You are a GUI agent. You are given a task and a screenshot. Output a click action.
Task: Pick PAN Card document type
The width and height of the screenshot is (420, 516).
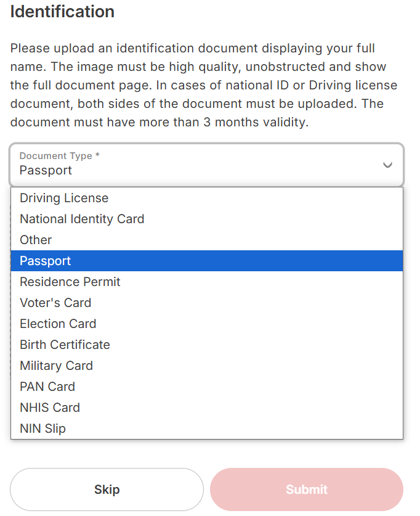click(x=47, y=387)
